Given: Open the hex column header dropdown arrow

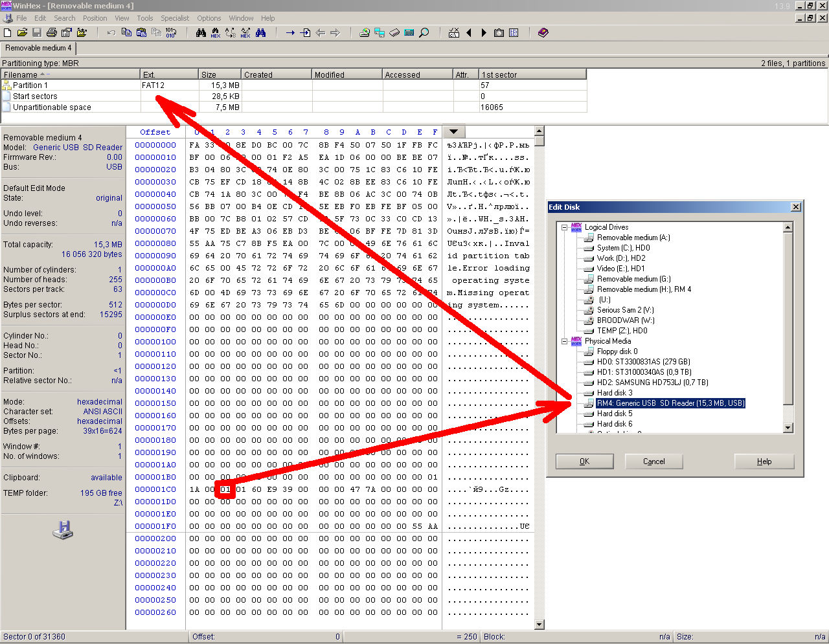Looking at the screenshot, I should 453,132.
